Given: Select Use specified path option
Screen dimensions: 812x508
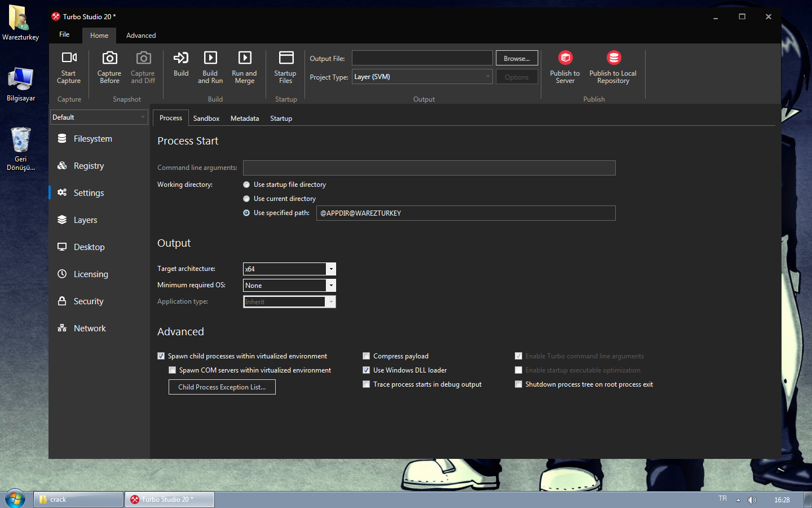Looking at the screenshot, I should click(x=246, y=213).
